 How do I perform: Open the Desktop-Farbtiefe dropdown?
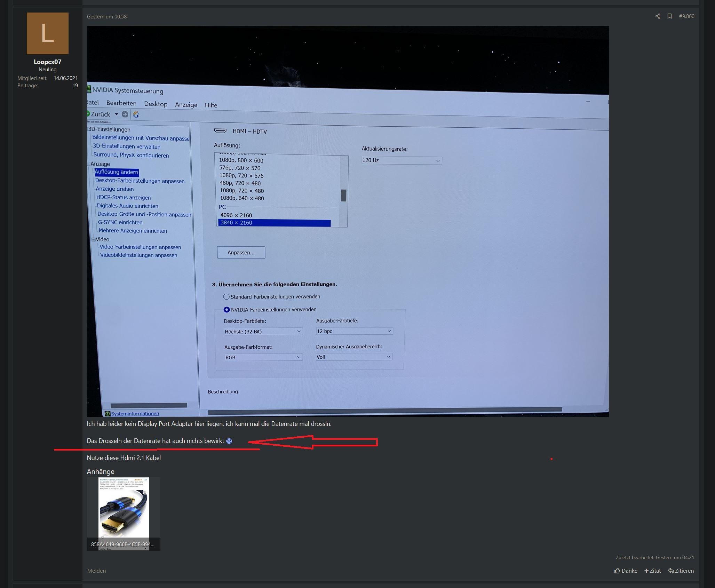pyautogui.click(x=263, y=332)
